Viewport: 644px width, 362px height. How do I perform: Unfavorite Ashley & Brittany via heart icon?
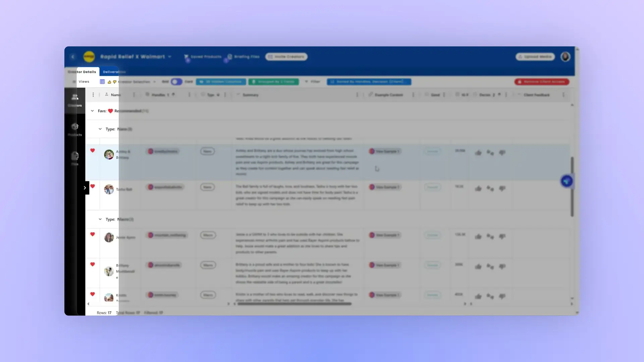93,150
